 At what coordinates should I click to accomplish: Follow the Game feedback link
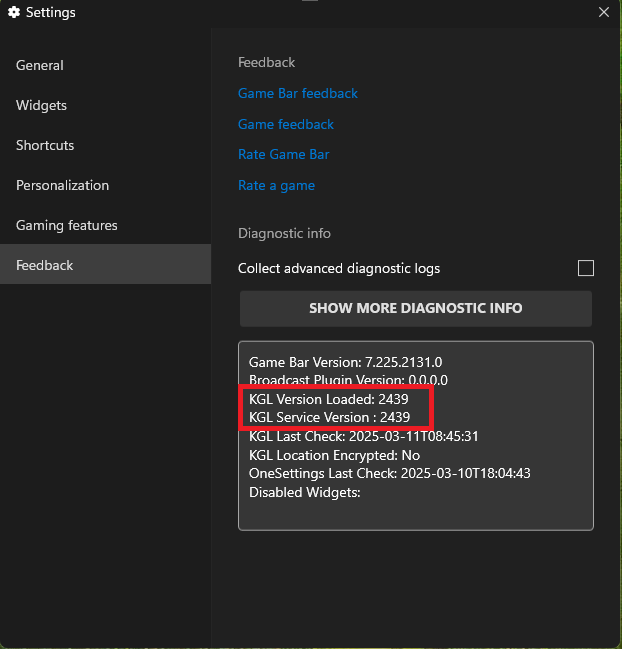pyautogui.click(x=286, y=124)
